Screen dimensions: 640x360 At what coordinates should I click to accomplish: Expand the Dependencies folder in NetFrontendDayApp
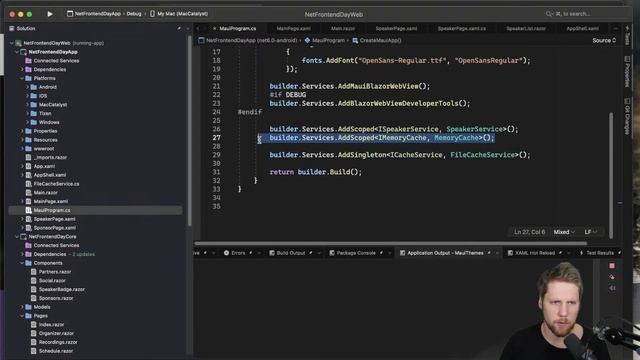pyautogui.click(x=22, y=69)
